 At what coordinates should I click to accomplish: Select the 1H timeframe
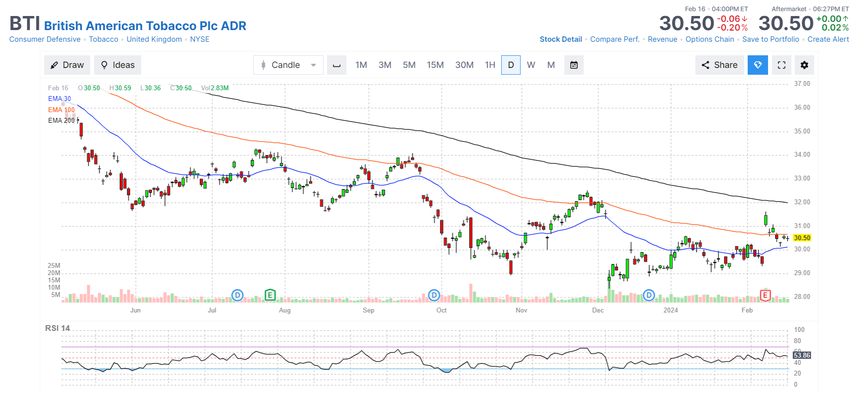coord(490,65)
